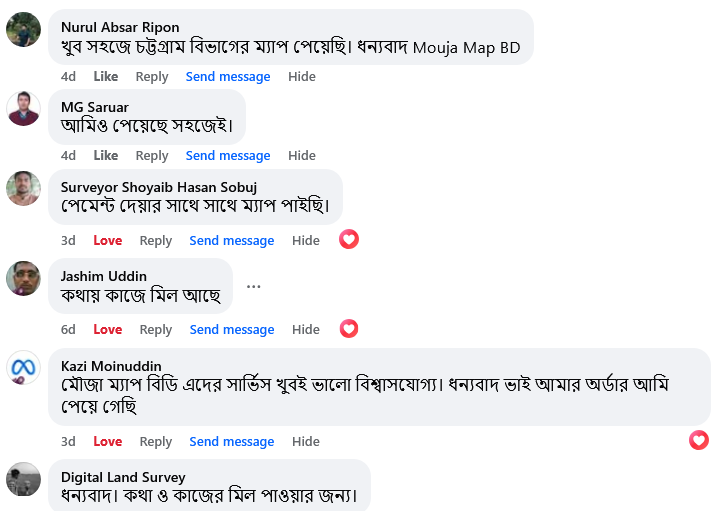Screen dimensions: 713x511
Task: Open Digital Land Survey profile name link
Action: [x=123, y=477]
